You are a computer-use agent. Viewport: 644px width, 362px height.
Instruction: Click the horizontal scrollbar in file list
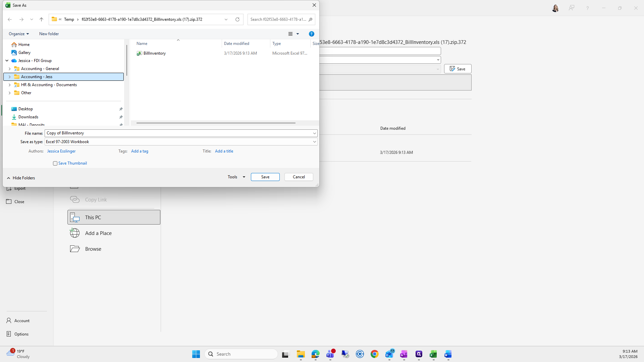[216, 123]
